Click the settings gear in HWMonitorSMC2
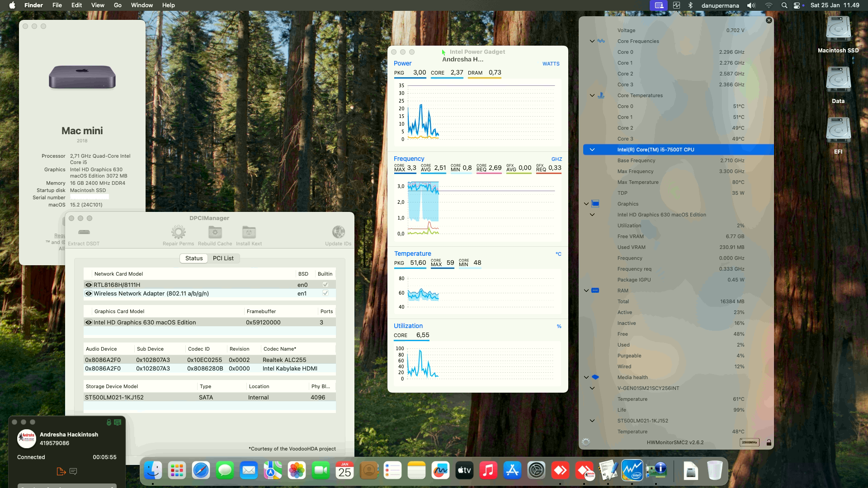The image size is (868, 488). pos(586,442)
